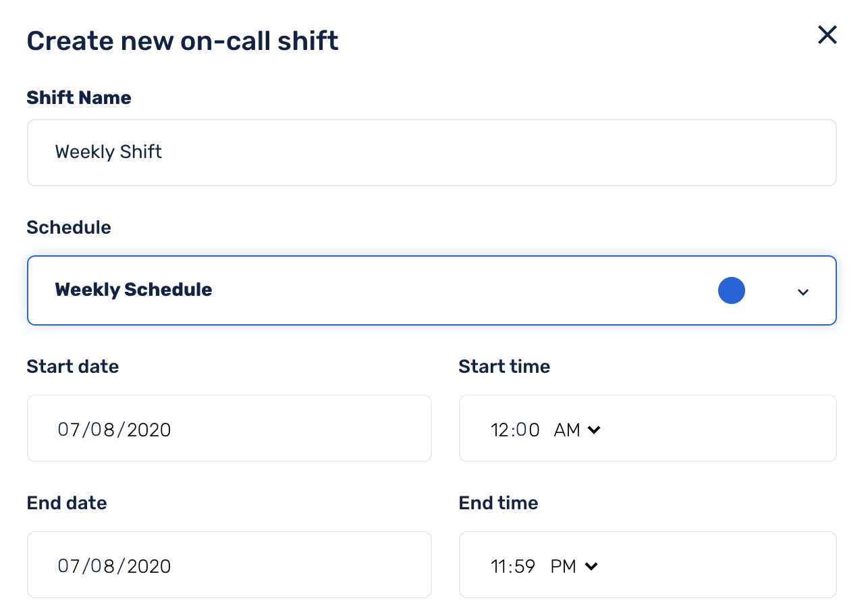This screenshot has width=868, height=616.
Task: Click the End time label
Action: [498, 503]
